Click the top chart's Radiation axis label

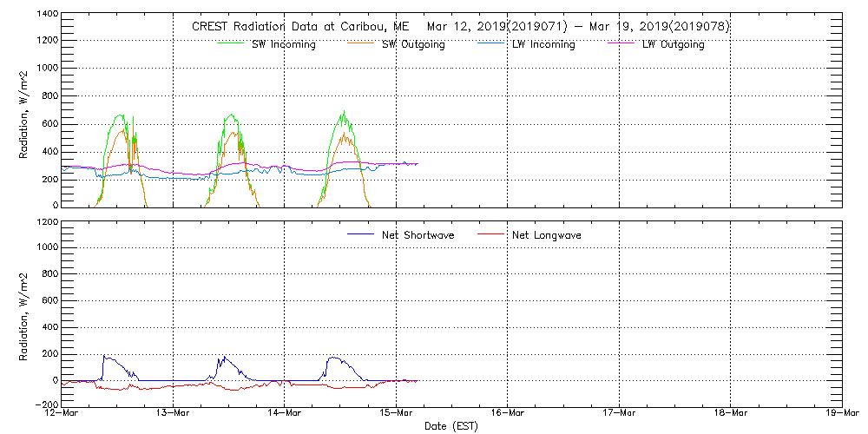coord(24,110)
